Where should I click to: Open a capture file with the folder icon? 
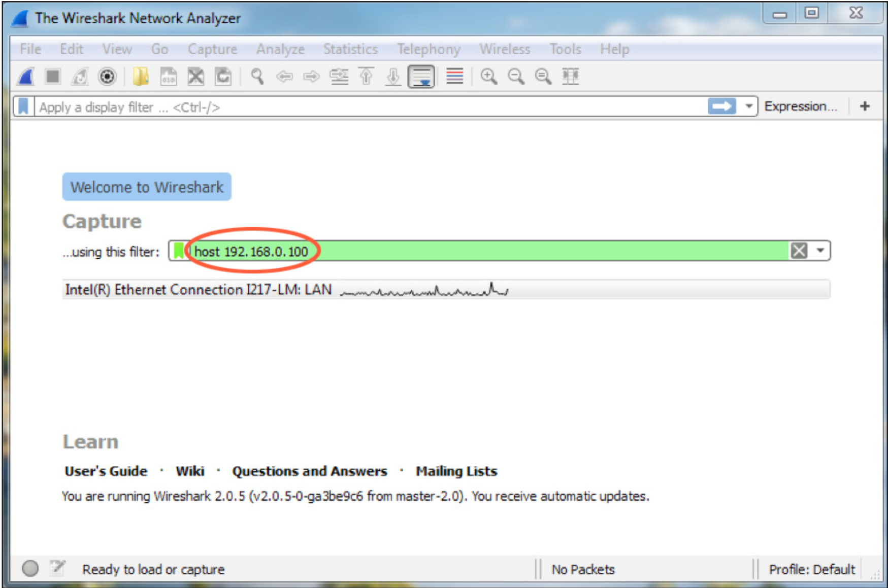coord(141,77)
